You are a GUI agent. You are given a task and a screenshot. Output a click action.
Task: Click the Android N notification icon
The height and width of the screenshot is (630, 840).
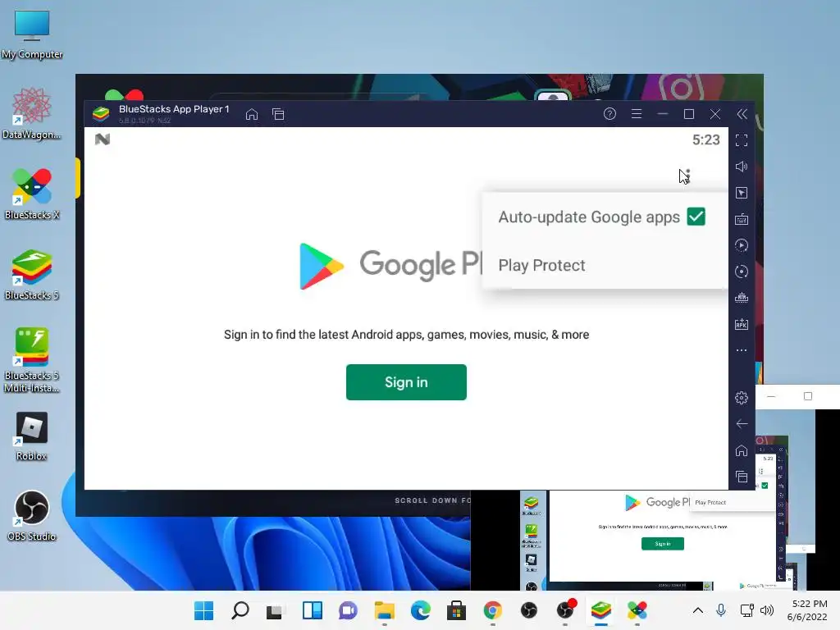click(103, 139)
